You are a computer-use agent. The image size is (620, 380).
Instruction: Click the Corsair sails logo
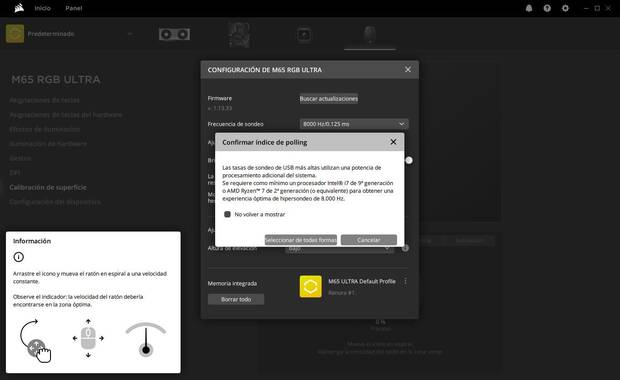tap(19, 8)
